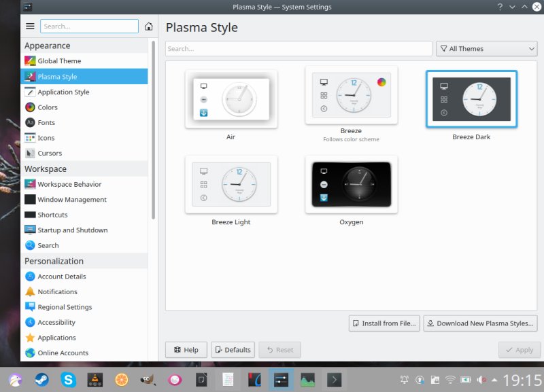Show hidden system tray icons arrow

[x=494, y=380]
